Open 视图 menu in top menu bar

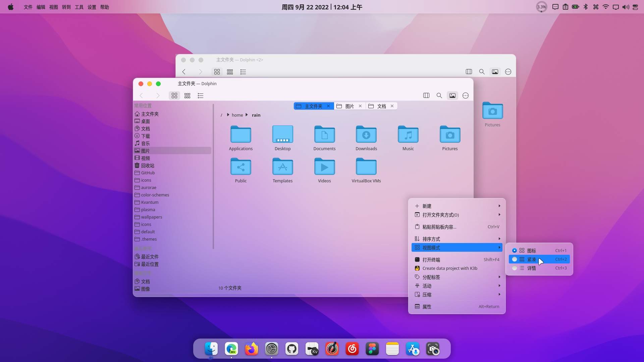54,7
